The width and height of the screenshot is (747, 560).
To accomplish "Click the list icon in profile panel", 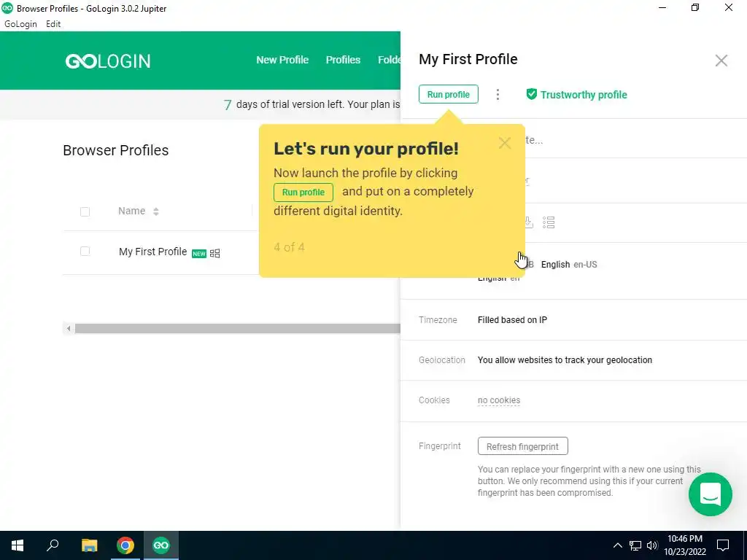I will [x=549, y=222].
